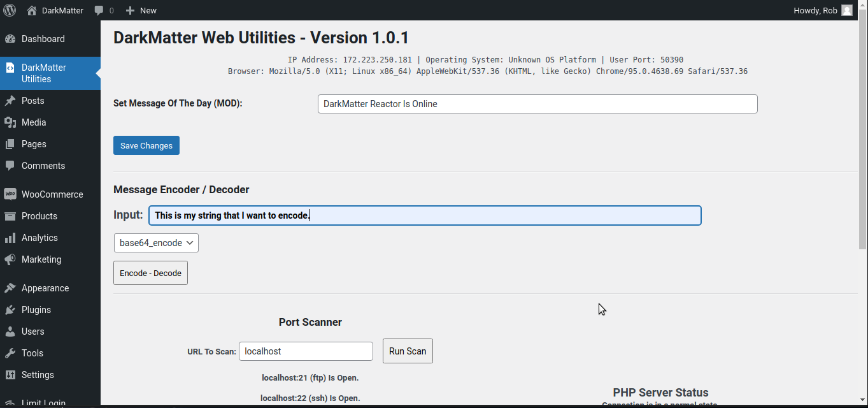Click the Plugins plug icon

tap(10, 310)
